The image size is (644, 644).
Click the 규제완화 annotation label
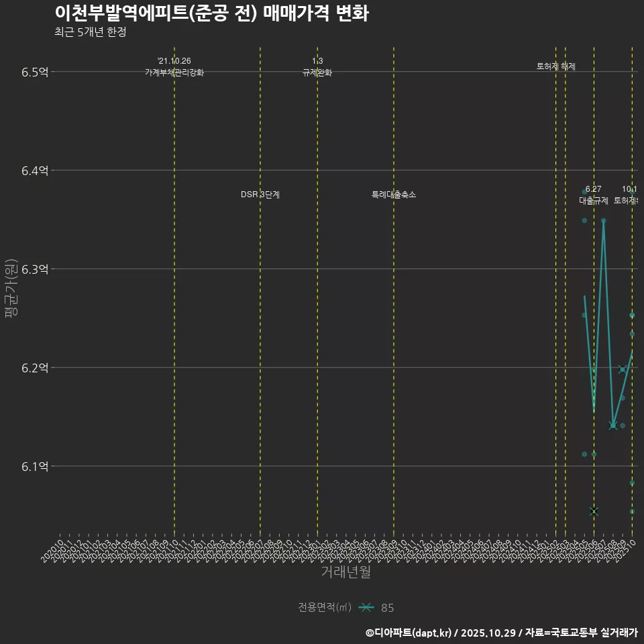coord(315,71)
